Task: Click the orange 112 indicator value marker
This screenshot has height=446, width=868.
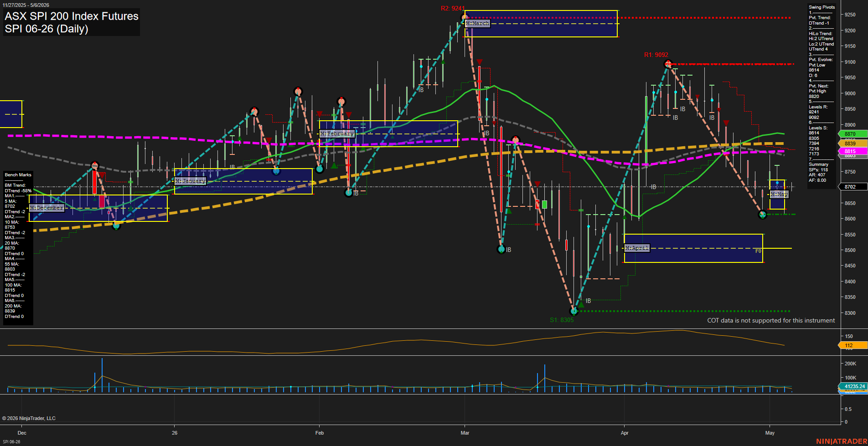Action: 852,345
